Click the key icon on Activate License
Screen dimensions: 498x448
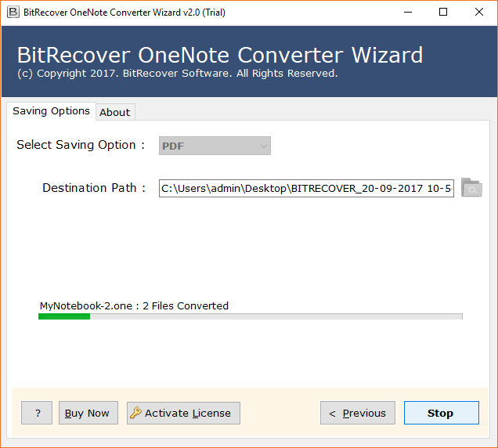tap(135, 413)
